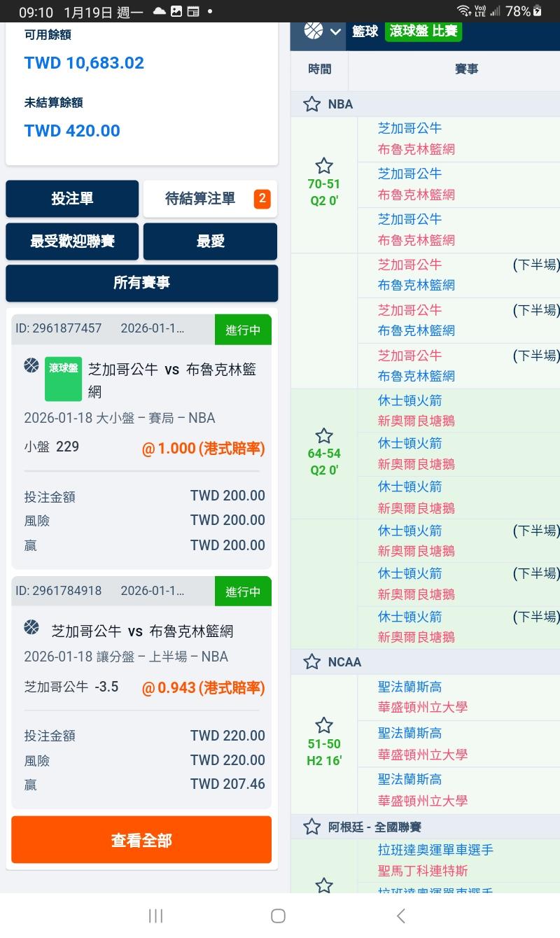Viewport: 560px width, 938px height.
Task: Tap 聖馬丁科連特斯 team name
Action: tap(423, 871)
